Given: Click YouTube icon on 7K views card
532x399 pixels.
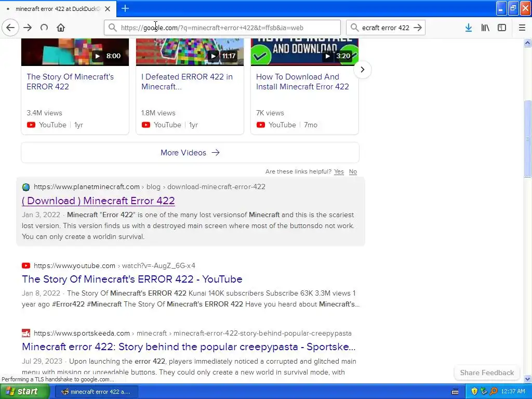Looking at the screenshot, I should click(x=261, y=125).
